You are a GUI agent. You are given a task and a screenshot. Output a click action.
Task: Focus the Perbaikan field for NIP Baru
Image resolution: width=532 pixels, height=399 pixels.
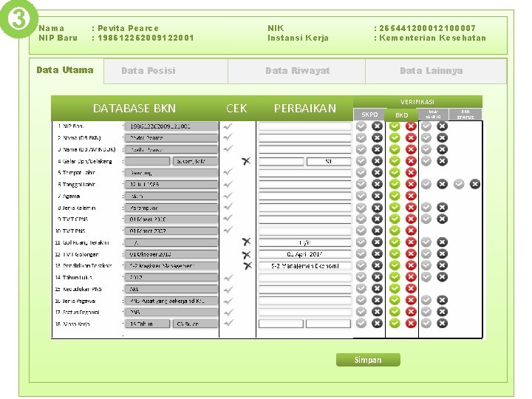point(304,126)
